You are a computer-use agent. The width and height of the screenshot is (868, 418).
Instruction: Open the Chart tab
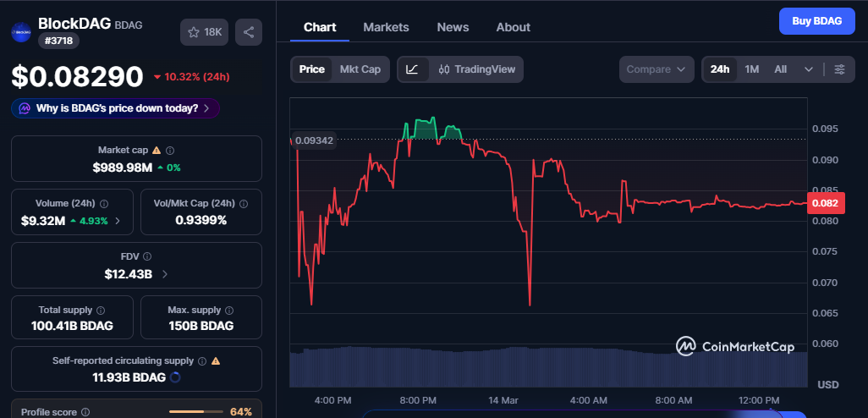[320, 27]
